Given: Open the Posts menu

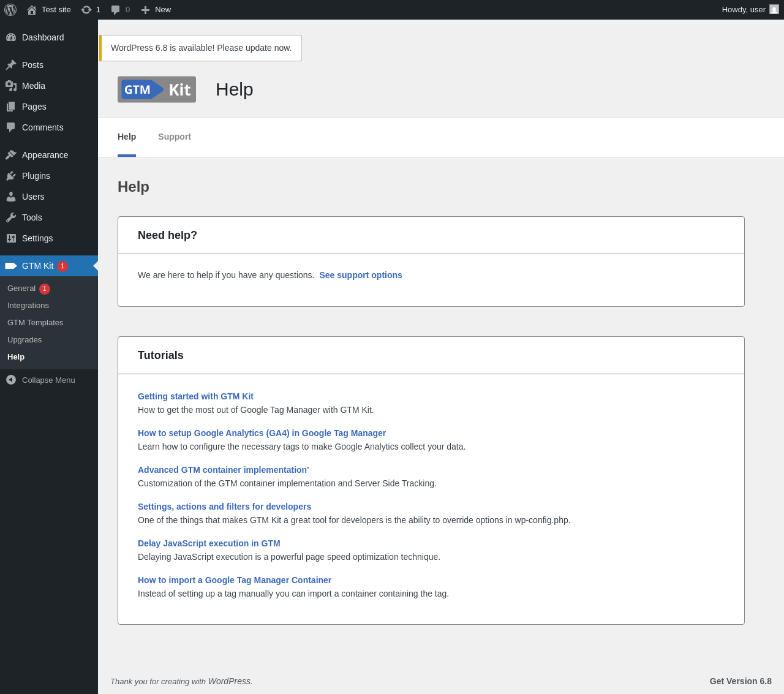Looking at the screenshot, I should 32,65.
